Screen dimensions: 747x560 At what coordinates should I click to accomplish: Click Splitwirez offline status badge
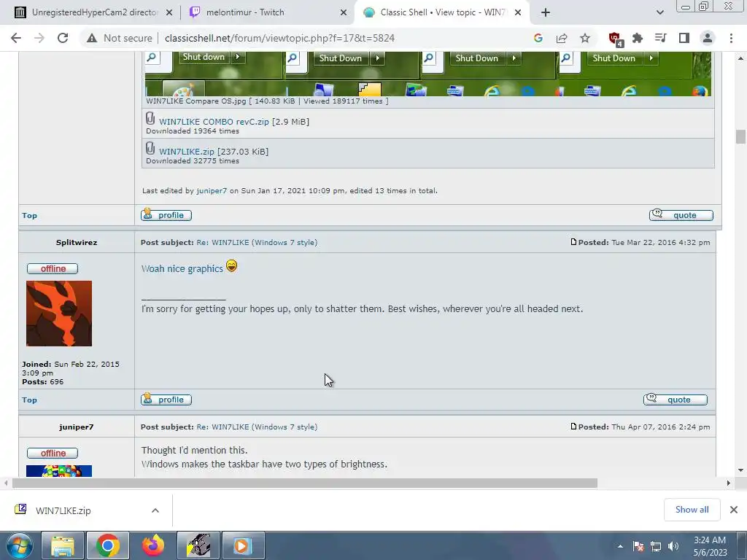click(x=53, y=268)
